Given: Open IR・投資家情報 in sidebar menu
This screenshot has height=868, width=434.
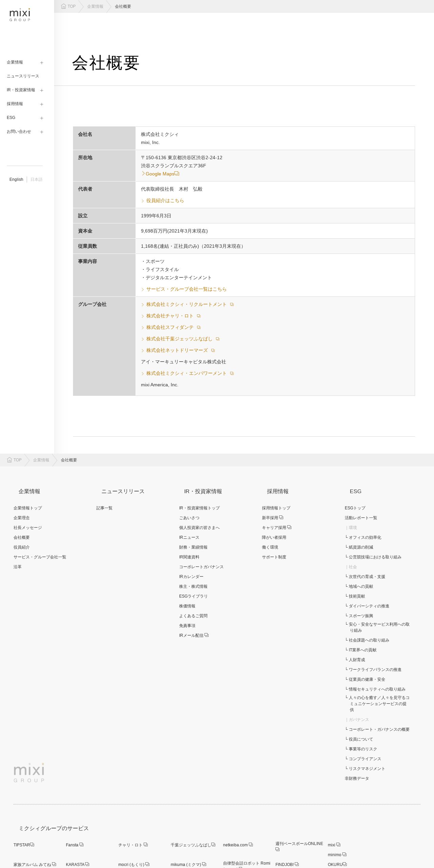Looking at the screenshot, I should tap(21, 90).
